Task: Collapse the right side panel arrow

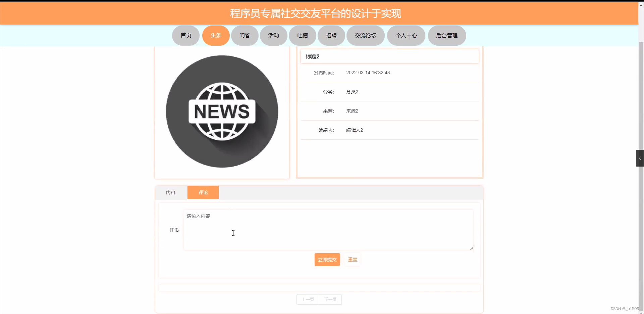Action: 640,158
